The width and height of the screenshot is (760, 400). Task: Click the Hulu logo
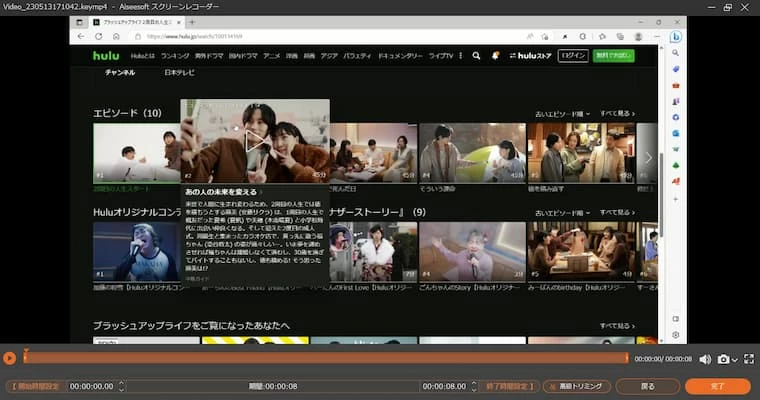[106, 56]
